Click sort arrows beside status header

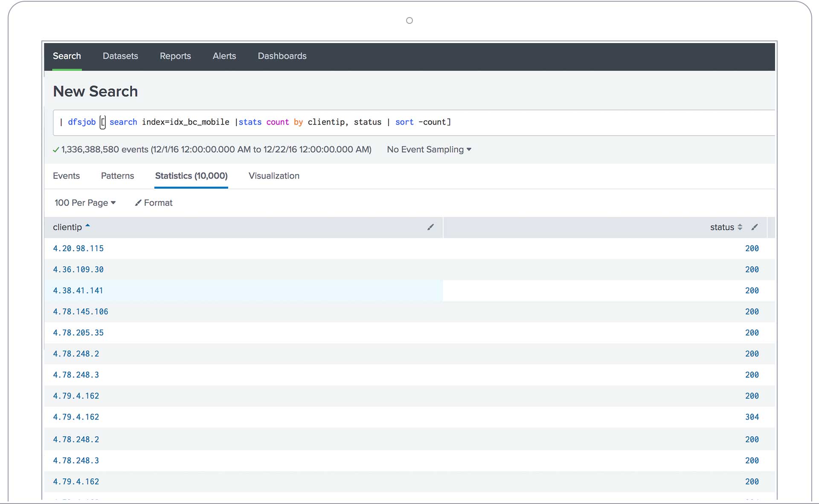pos(740,227)
